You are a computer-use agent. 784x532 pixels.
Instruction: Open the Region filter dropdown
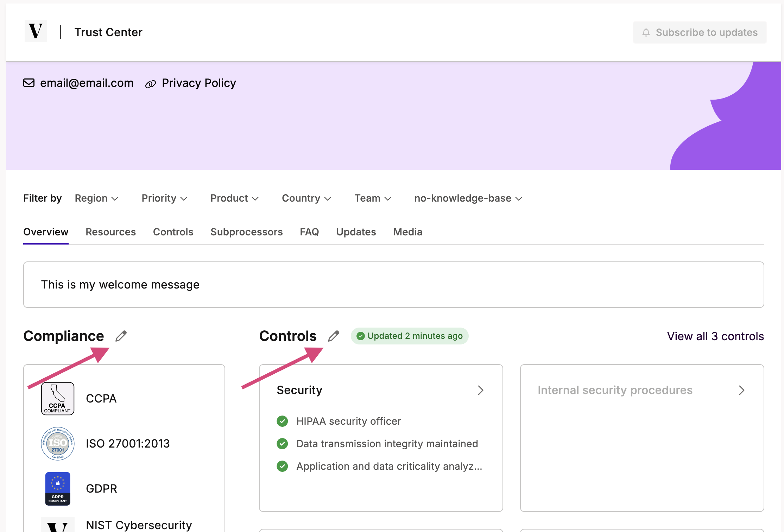pos(97,198)
